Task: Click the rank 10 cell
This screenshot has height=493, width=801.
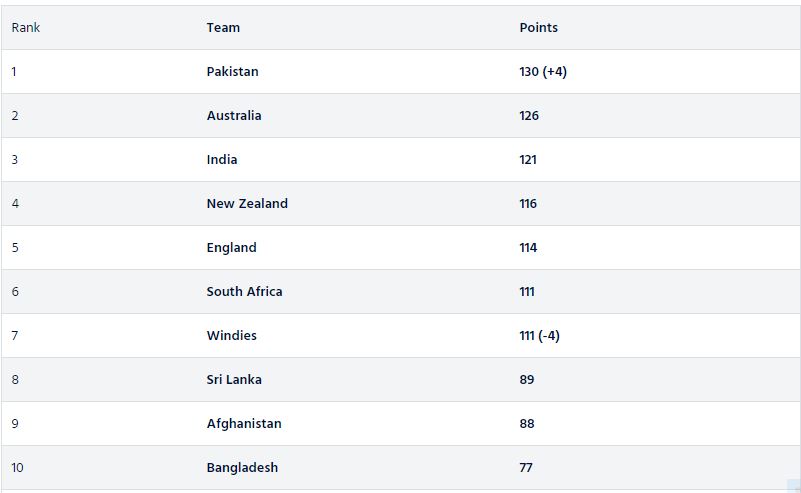Action: tap(18, 468)
